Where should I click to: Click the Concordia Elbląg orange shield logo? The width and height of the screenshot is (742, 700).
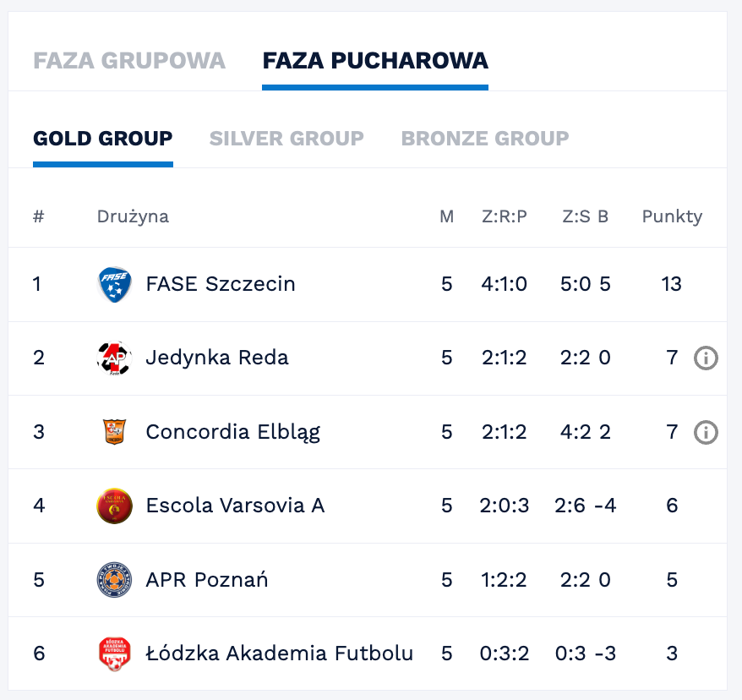click(x=114, y=432)
